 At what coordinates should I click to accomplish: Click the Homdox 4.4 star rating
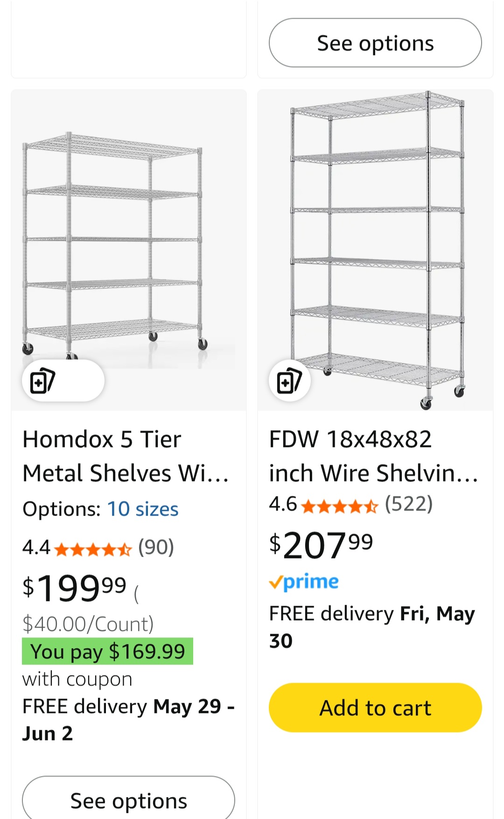tap(93, 549)
